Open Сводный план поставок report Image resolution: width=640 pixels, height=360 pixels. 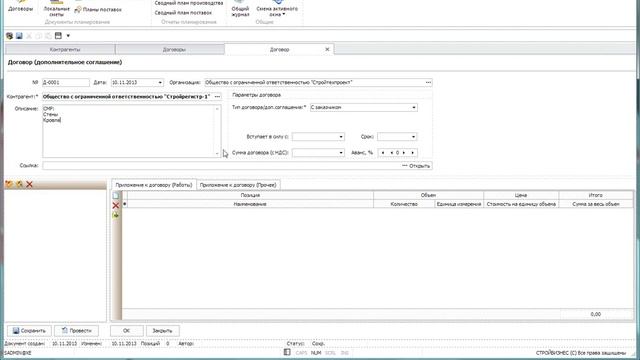click(x=183, y=13)
